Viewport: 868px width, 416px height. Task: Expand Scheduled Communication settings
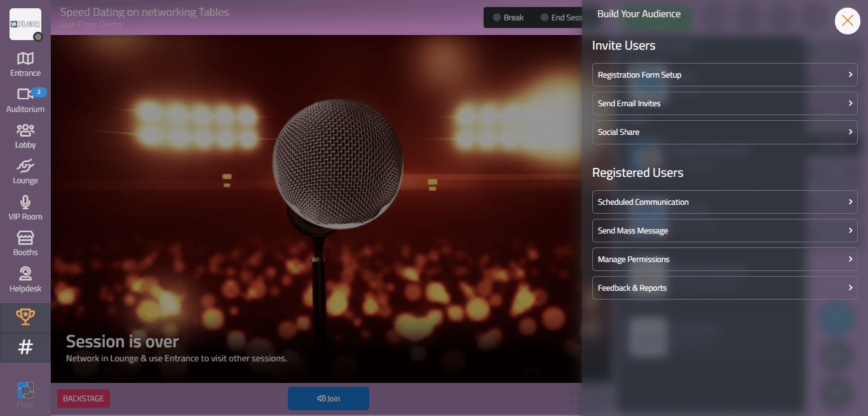tap(724, 202)
